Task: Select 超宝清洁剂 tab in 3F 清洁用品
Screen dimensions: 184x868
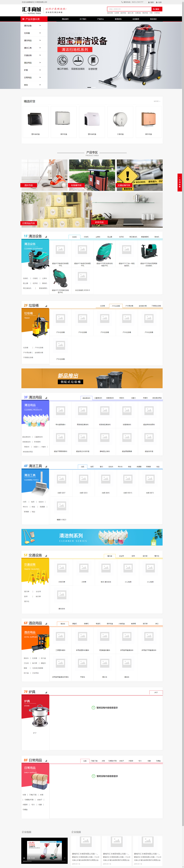Action: click(87, 398)
